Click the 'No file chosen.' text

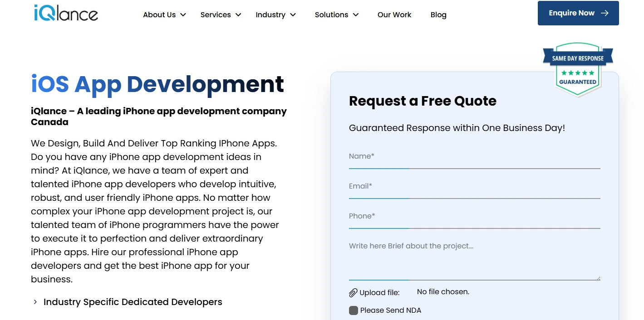point(443,292)
